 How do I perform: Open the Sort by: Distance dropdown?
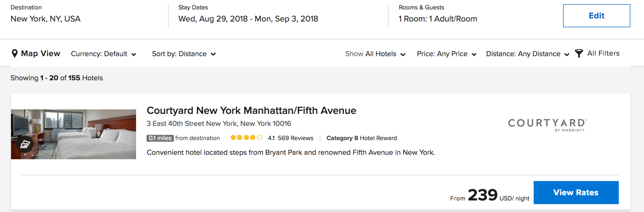click(184, 54)
